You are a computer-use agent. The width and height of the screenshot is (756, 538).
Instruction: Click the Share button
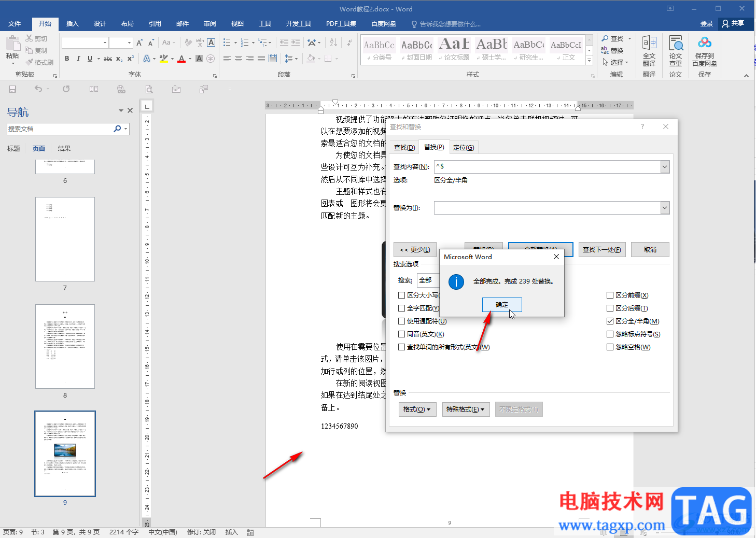[x=733, y=24]
